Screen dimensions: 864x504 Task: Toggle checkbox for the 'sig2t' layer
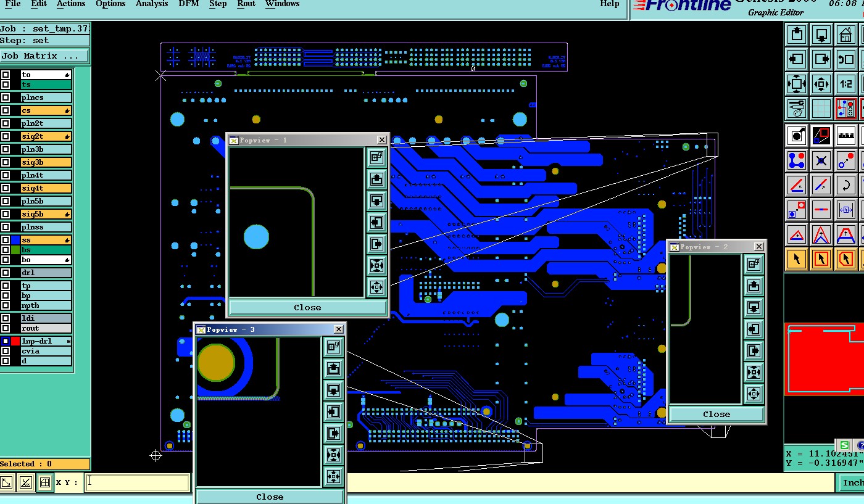(x=6, y=136)
